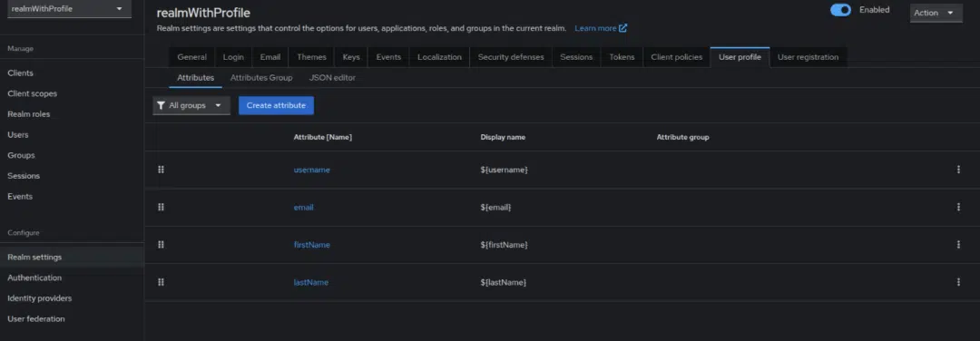Open the lastName attribute link
The width and height of the screenshot is (980, 341).
coord(310,282)
